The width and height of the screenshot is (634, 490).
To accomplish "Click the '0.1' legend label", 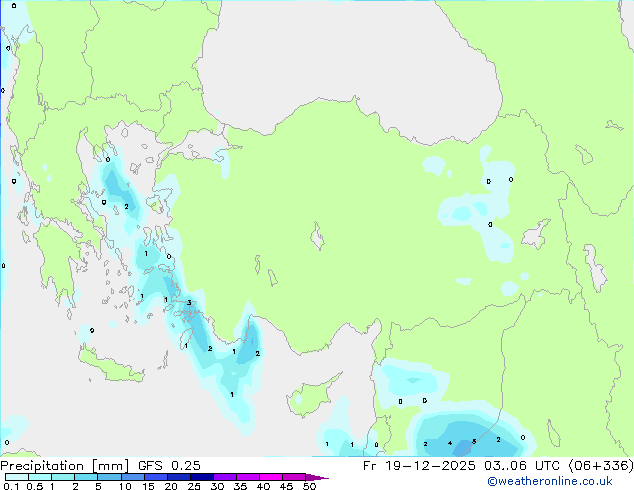I will click(x=11, y=486).
